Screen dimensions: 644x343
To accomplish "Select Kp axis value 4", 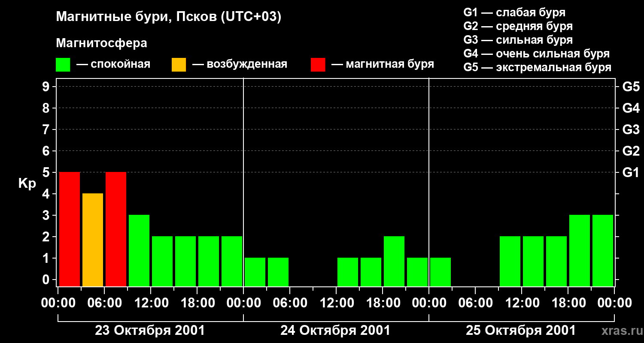I will coord(46,194).
